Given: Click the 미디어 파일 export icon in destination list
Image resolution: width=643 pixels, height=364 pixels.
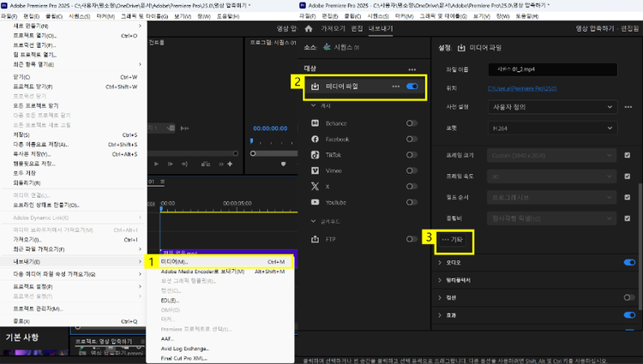Looking at the screenshot, I should [315, 87].
